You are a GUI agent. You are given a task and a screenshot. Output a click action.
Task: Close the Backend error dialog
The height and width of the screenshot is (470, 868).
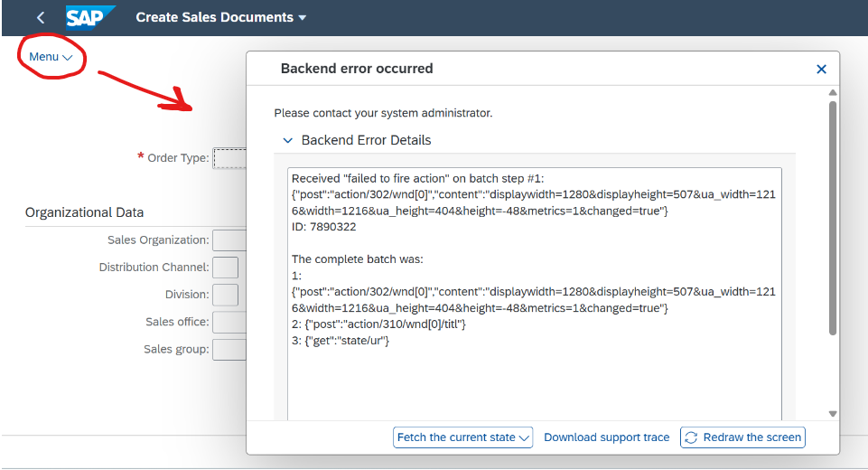tap(821, 69)
